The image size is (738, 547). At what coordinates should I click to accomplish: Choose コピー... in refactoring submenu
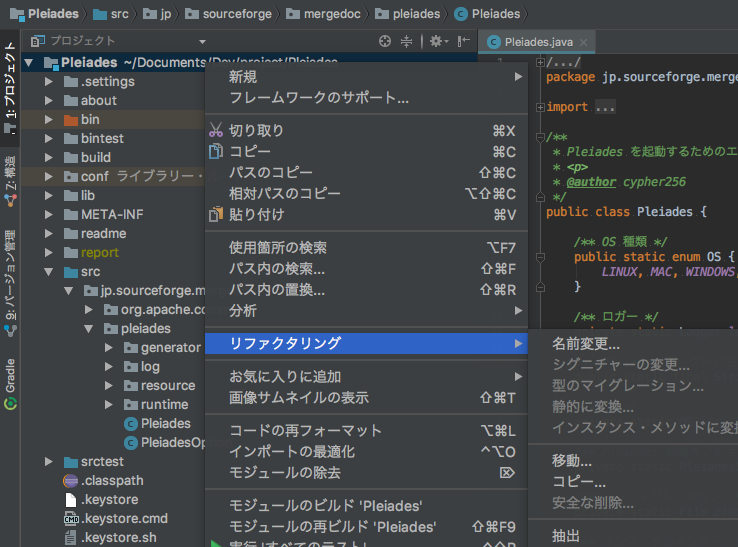point(633,482)
